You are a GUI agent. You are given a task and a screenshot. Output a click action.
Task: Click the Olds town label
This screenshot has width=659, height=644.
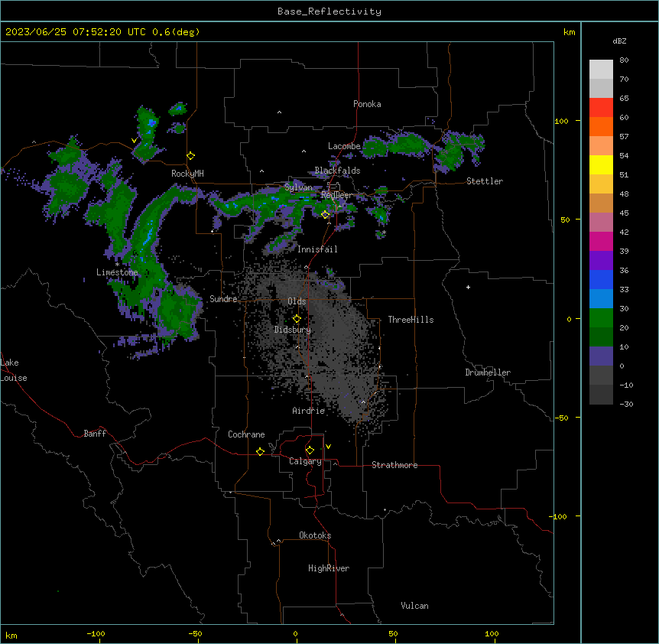(x=297, y=301)
